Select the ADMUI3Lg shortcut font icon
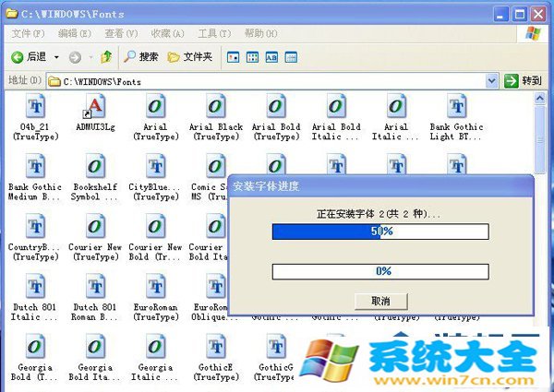The width and height of the screenshot is (554, 392). (95, 106)
